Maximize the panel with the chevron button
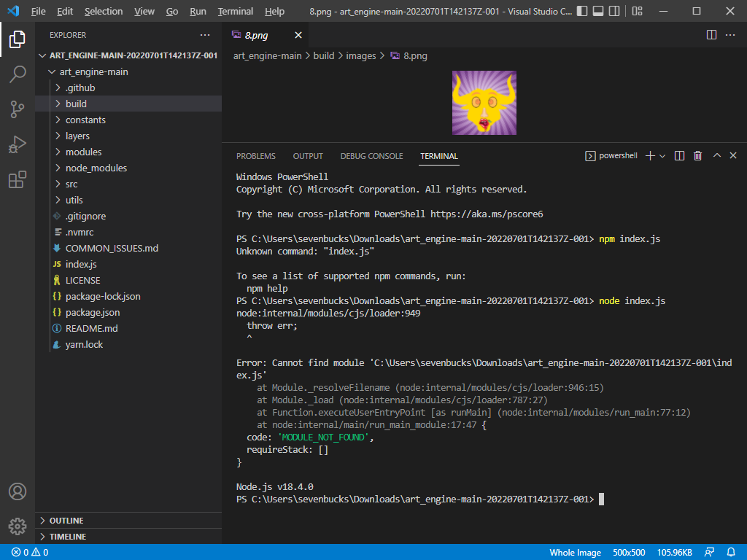The height and width of the screenshot is (560, 747). (x=716, y=155)
